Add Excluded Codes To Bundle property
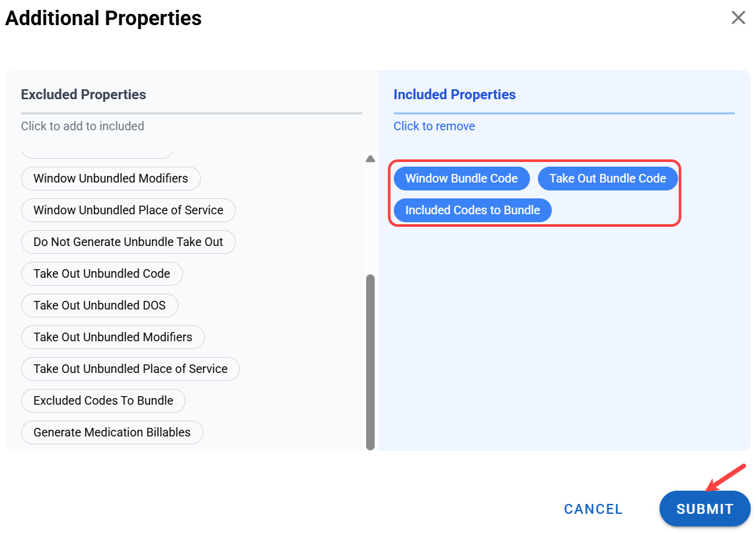This screenshot has height=533, width=756. pos(103,401)
